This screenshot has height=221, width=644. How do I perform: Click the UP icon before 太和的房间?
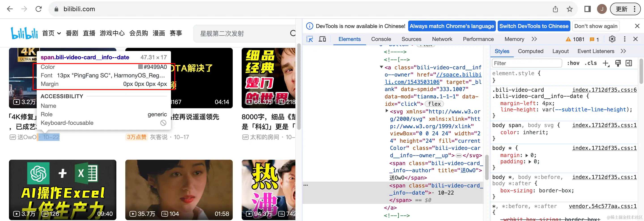(x=245, y=137)
